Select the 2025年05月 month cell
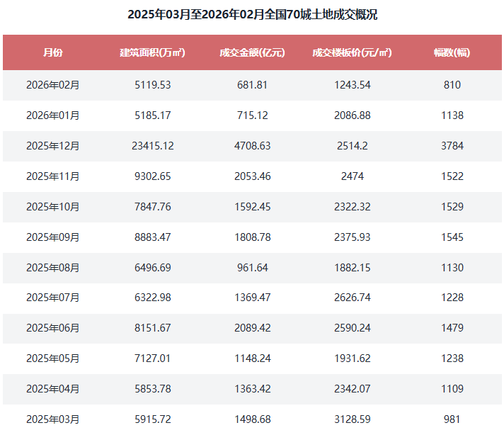504x435 pixels. click(x=52, y=359)
